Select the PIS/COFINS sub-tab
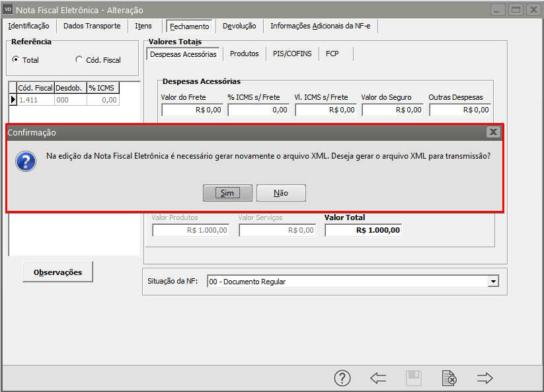Viewport: 544px width, 392px height. [292, 54]
